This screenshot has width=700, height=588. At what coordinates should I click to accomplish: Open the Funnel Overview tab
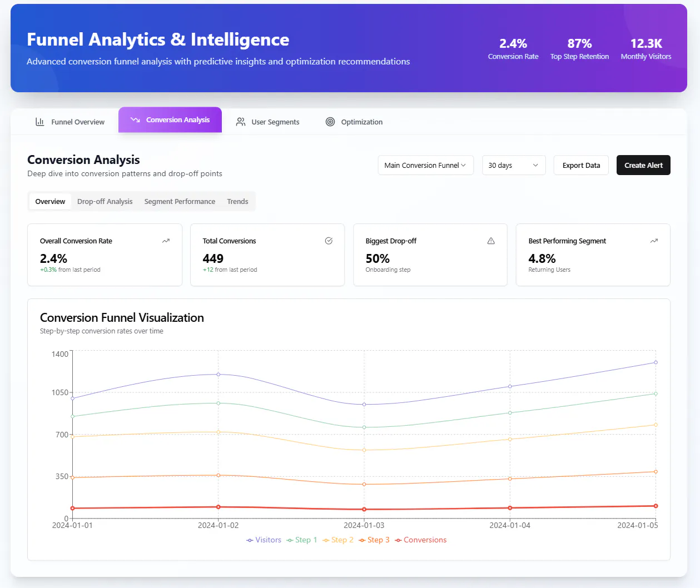pyautogui.click(x=70, y=122)
